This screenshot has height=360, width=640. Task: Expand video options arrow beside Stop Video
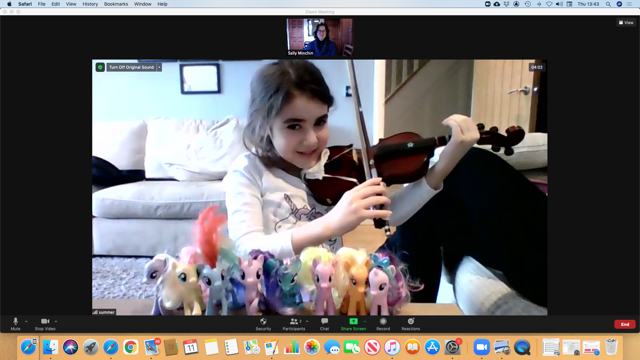pyautogui.click(x=56, y=322)
